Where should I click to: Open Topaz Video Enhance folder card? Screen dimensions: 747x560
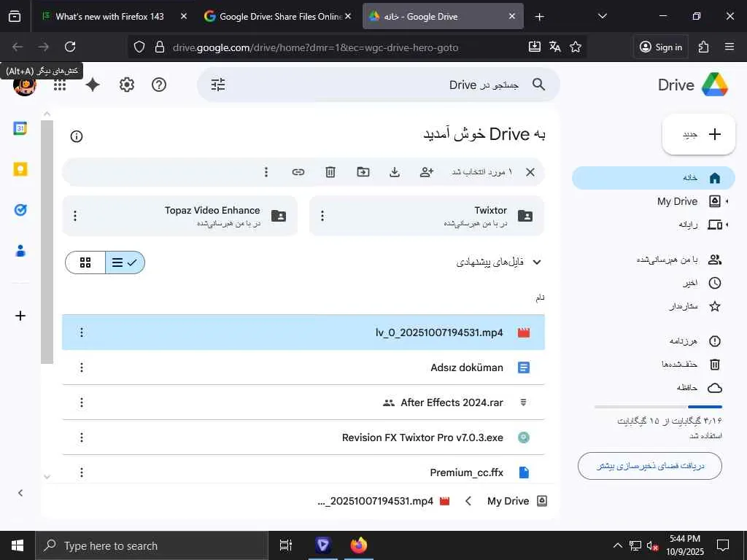pos(180,216)
